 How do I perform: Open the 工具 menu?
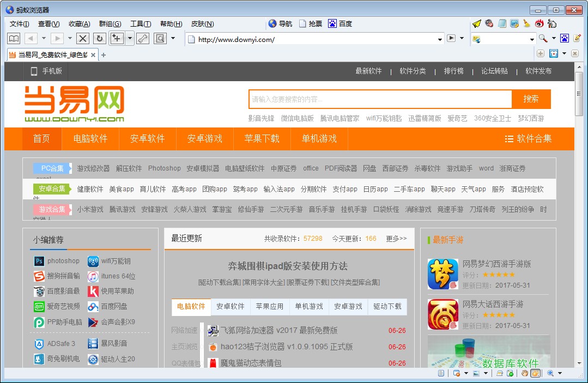tap(140, 24)
